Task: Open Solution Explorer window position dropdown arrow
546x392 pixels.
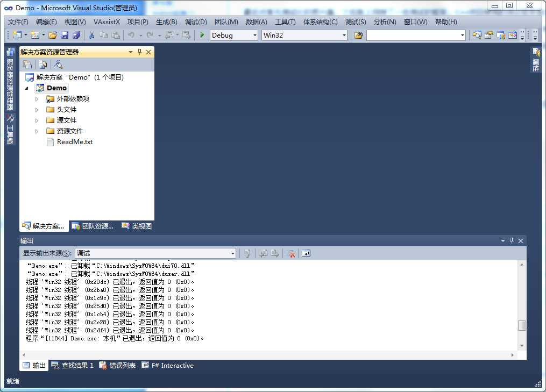Action: 131,52
